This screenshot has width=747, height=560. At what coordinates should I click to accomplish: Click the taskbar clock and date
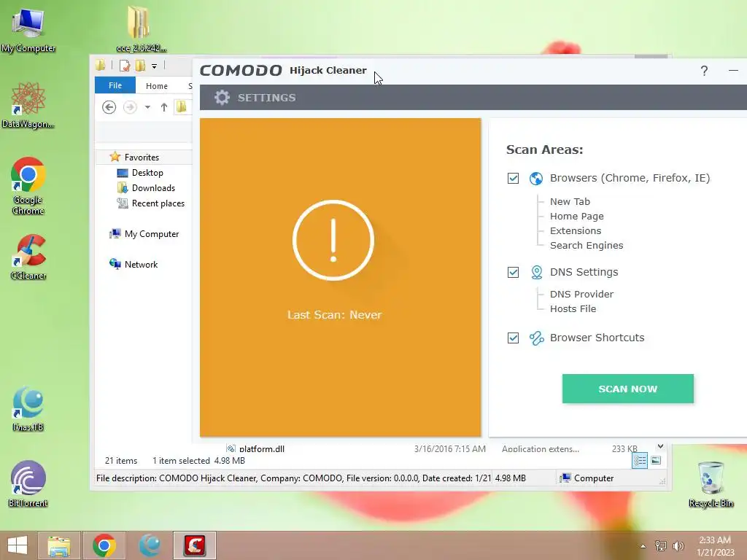coord(715,546)
